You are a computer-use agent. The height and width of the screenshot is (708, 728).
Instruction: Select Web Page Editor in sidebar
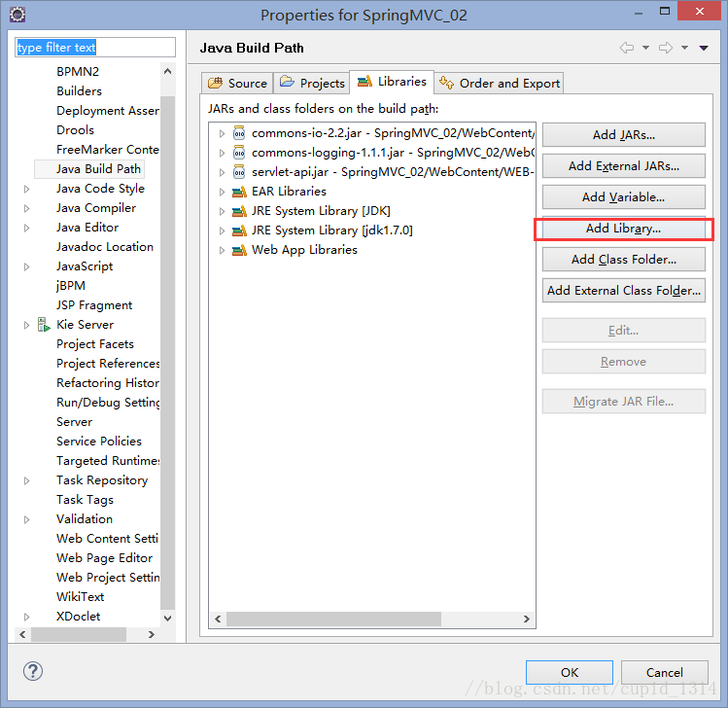[104, 558]
